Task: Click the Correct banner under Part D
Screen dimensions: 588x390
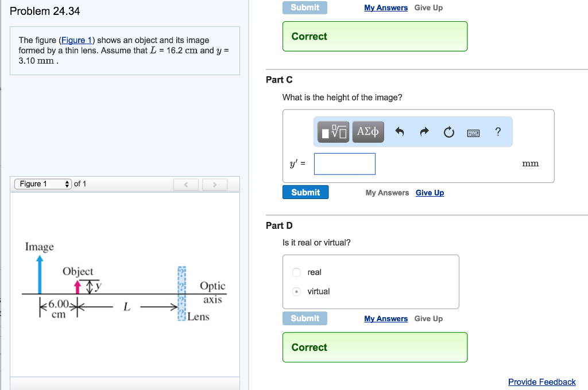Action: tap(375, 347)
